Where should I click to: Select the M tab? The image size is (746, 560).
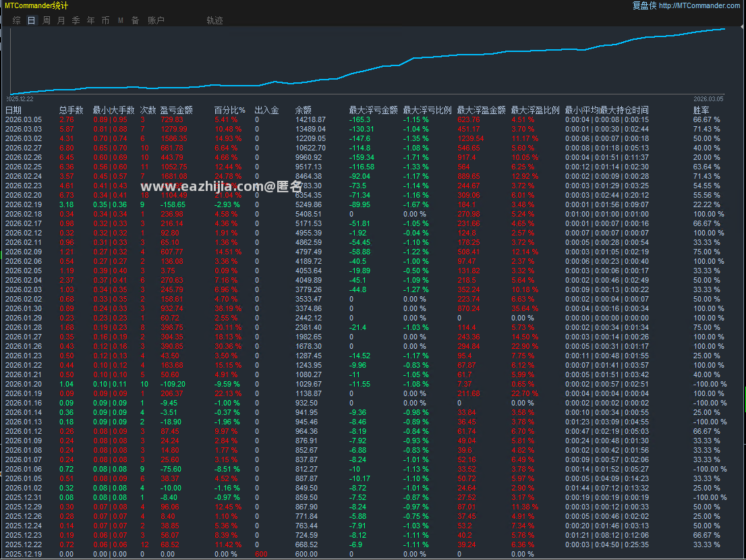pos(120,20)
